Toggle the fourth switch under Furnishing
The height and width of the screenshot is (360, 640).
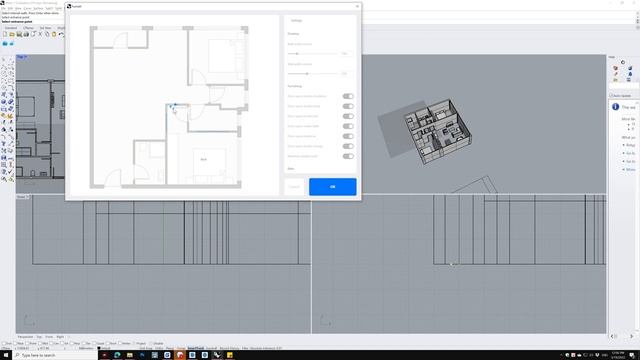click(x=348, y=126)
